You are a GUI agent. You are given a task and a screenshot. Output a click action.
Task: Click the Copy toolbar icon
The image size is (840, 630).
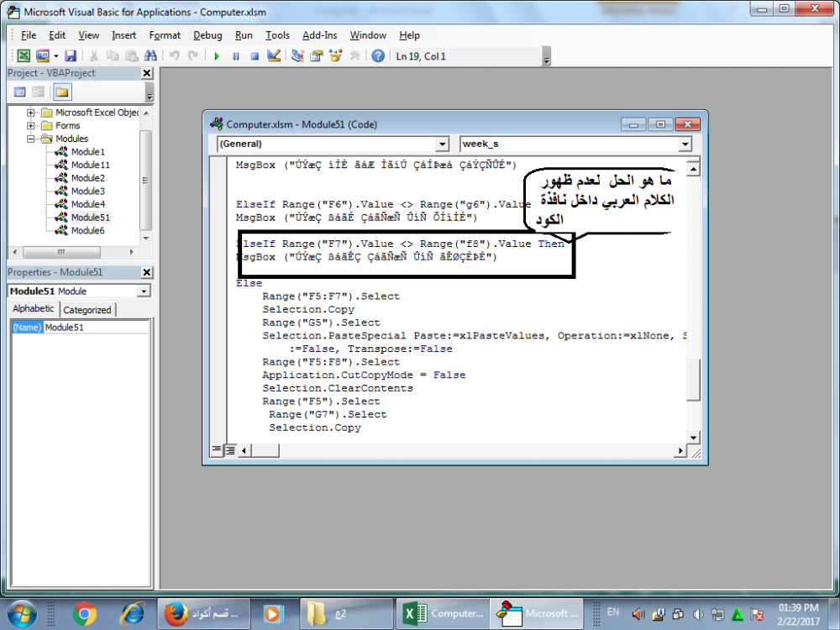(x=113, y=55)
